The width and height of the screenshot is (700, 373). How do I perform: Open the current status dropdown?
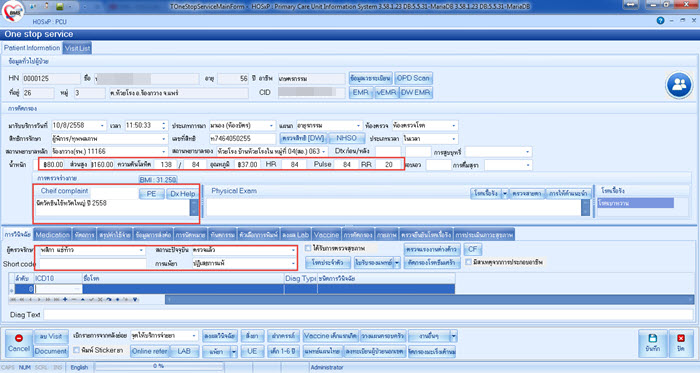click(x=293, y=250)
